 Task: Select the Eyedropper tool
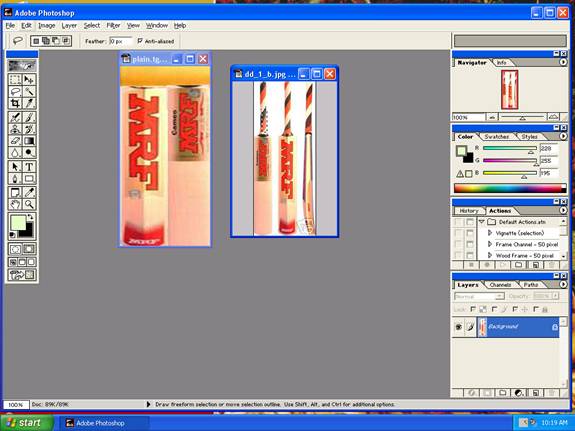pos(29,193)
